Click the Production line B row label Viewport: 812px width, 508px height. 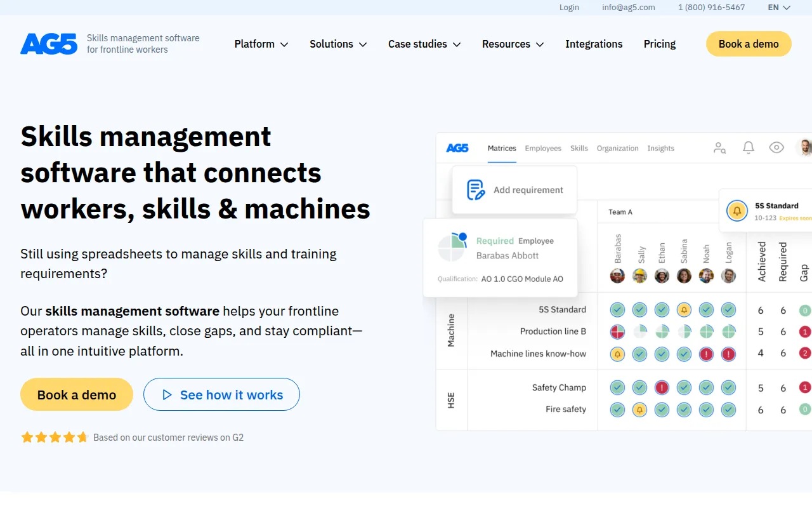click(553, 331)
